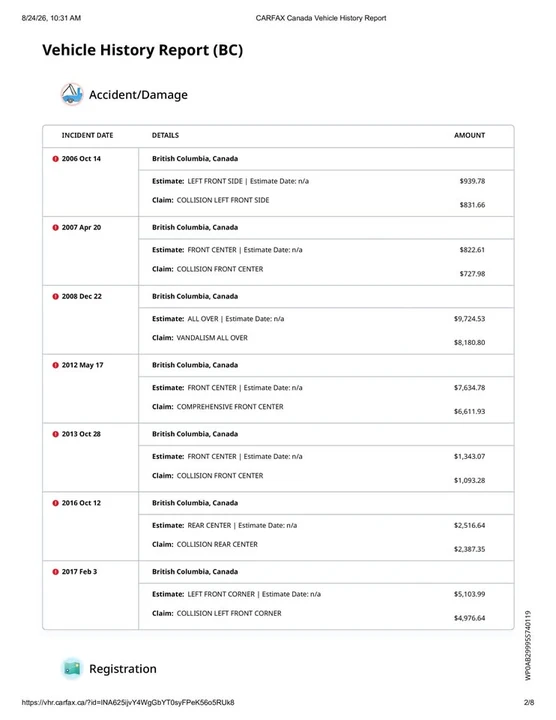The width and height of the screenshot is (556, 720).
Task: Click the Vehicle History Report (BC) title
Action: click(x=142, y=50)
